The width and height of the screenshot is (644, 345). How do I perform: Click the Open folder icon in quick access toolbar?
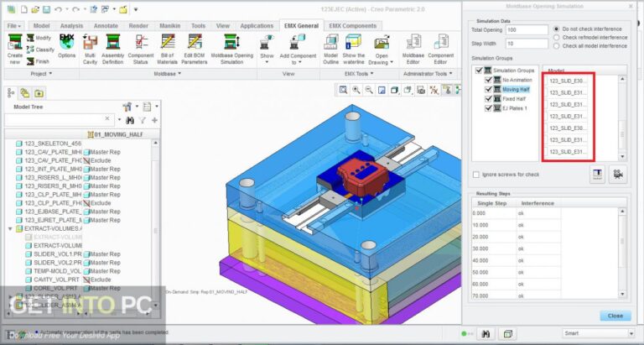(x=35, y=9)
